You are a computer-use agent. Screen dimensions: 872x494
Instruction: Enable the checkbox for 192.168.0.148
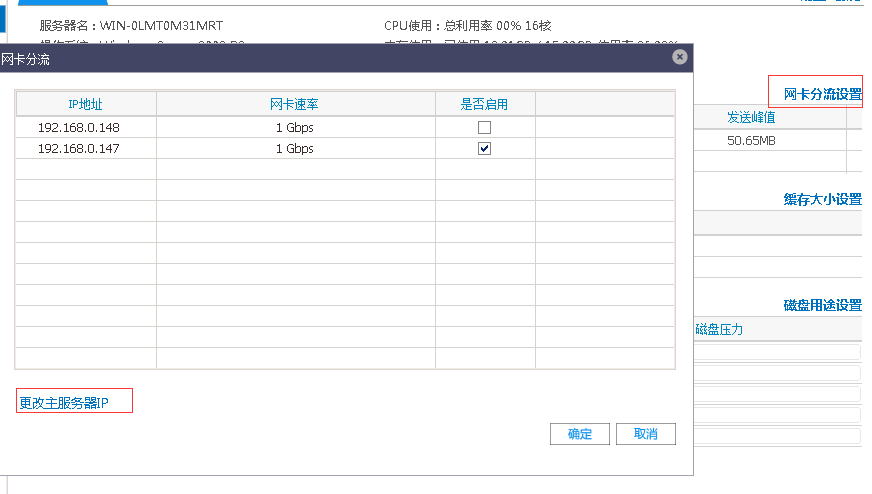point(484,127)
